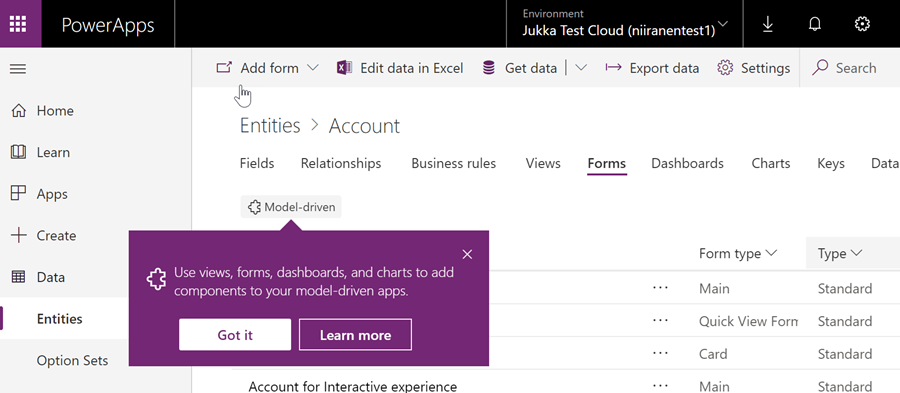Sort by Form type column header
The height and width of the screenshot is (393, 900).
pyautogui.click(x=738, y=254)
